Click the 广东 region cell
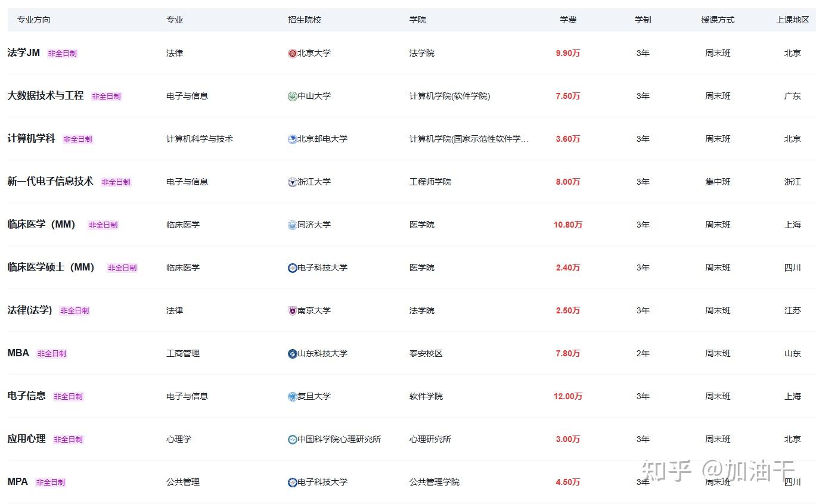Viewport: 816px width, 504px height. 793,96
